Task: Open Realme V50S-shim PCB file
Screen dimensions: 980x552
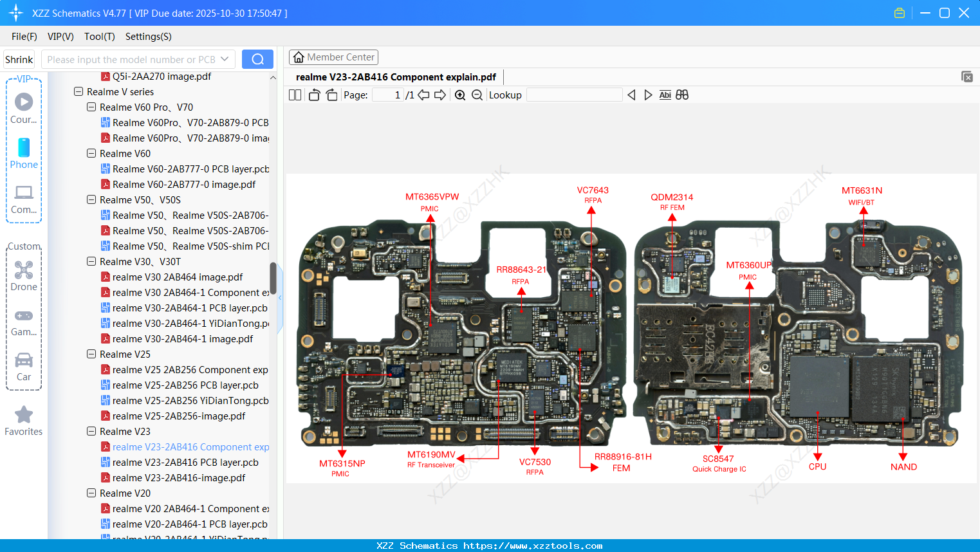Action: point(185,246)
